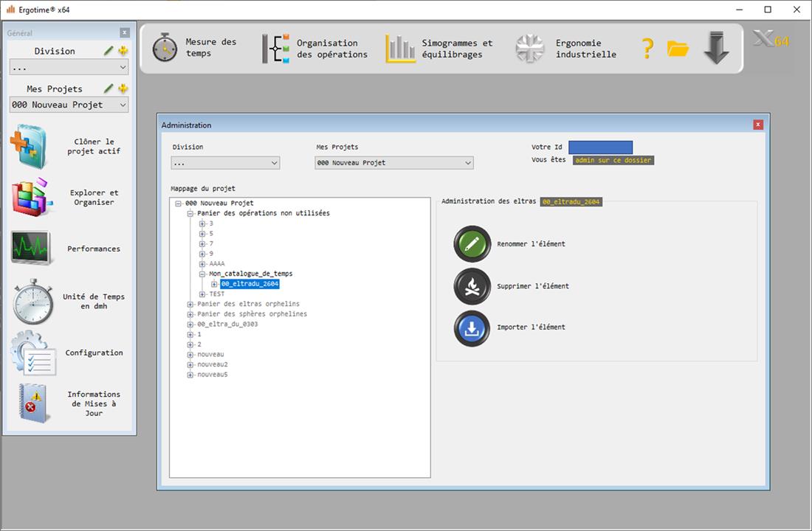Click Clôner le projet actif text

click(94, 147)
